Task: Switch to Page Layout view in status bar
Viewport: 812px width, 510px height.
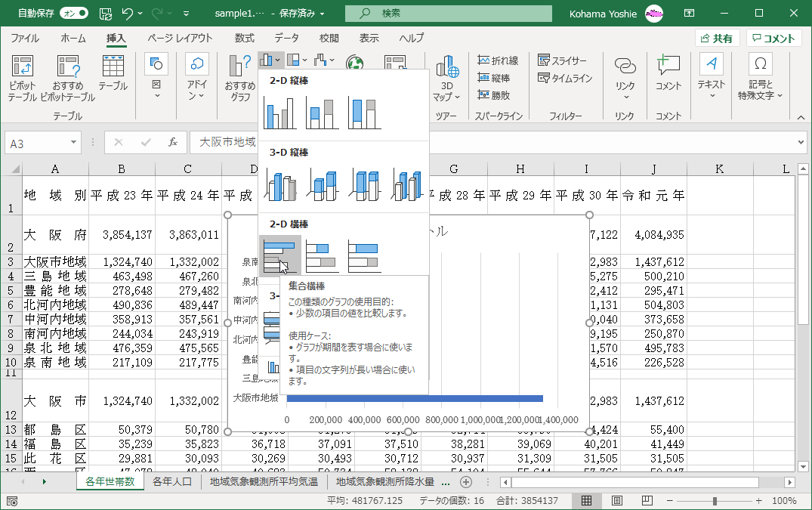Action: tap(616, 501)
